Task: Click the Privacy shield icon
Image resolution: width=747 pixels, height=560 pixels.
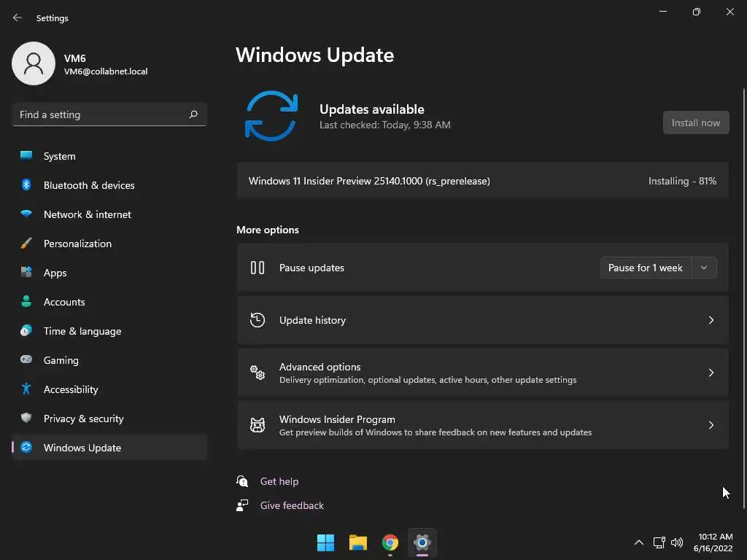Action: (x=26, y=418)
